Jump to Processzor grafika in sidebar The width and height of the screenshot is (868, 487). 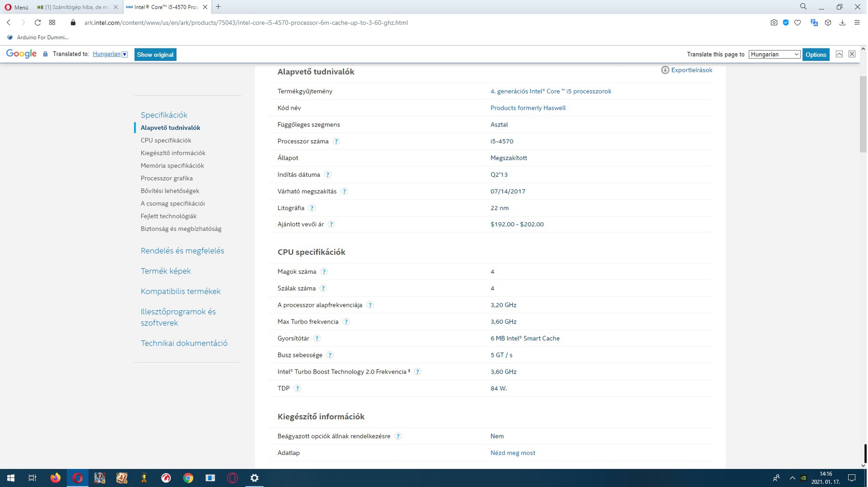tap(166, 178)
